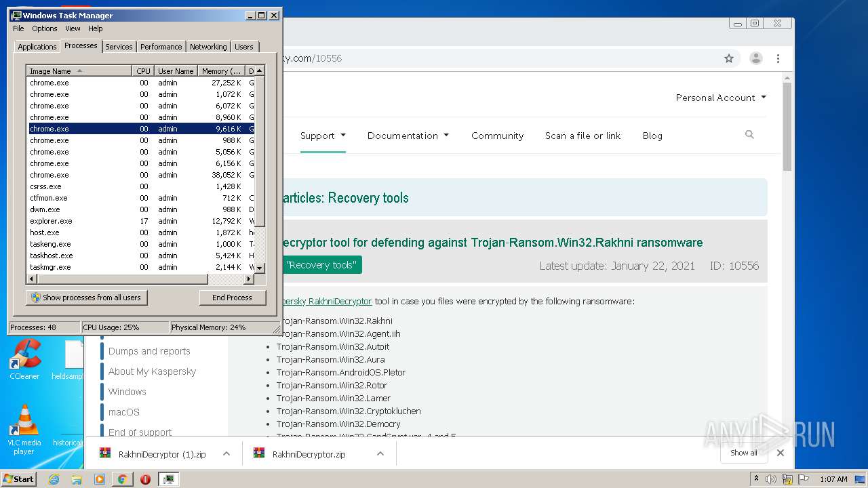
Task: Select Task Manager taskbar button
Action: pos(169,479)
